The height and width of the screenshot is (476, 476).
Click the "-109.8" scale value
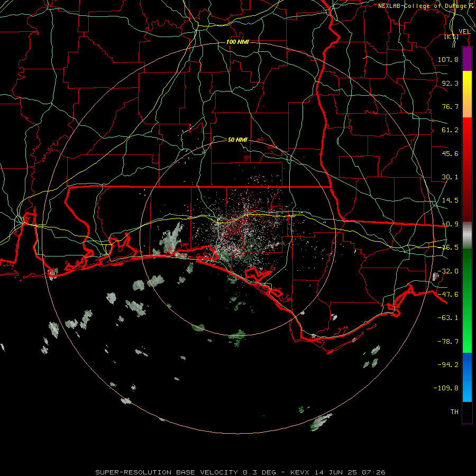(x=446, y=388)
